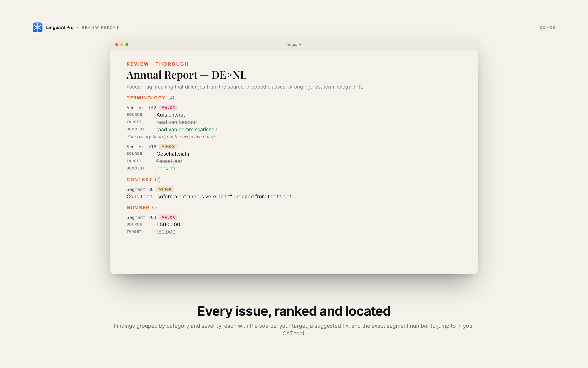The image size is (588, 368).
Task: Click the 03 / 08 page indicator
Action: point(547,28)
